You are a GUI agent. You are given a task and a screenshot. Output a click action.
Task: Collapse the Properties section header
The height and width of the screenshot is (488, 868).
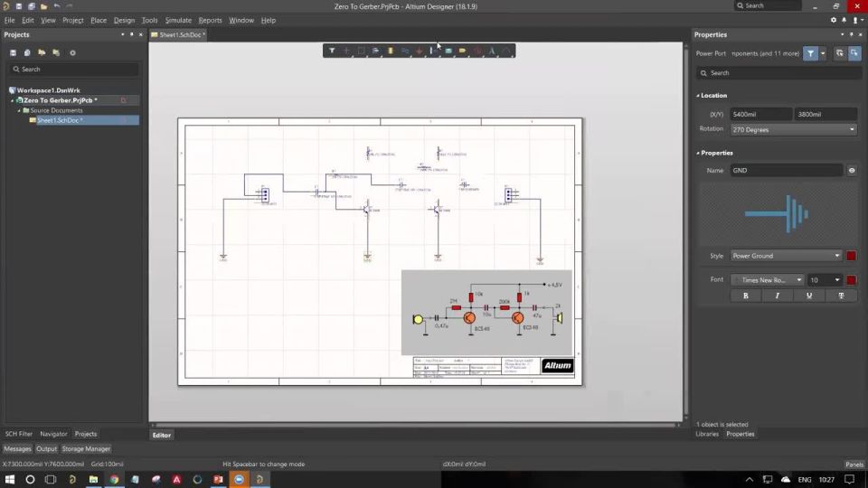[x=698, y=154]
